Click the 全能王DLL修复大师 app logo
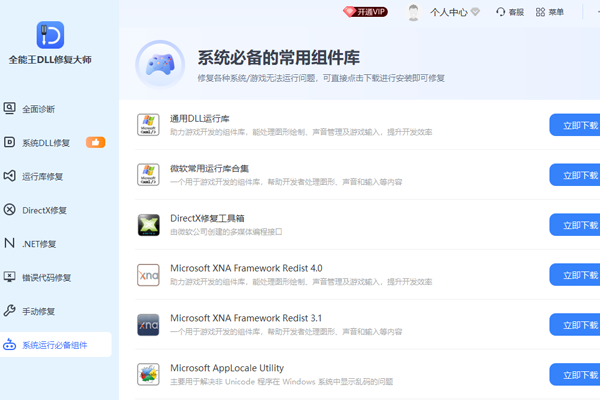Screen dimensions: 600x400 pos(50,35)
